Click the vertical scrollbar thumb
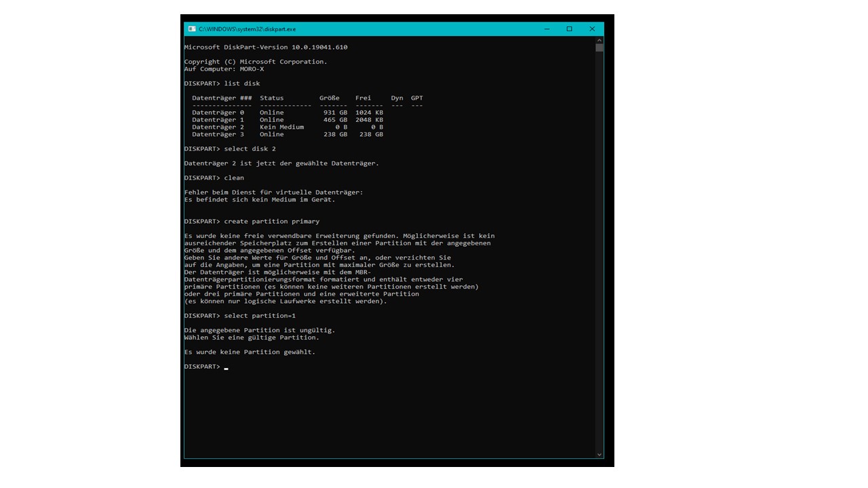Viewport: 868px width, 488px height. [x=599, y=48]
